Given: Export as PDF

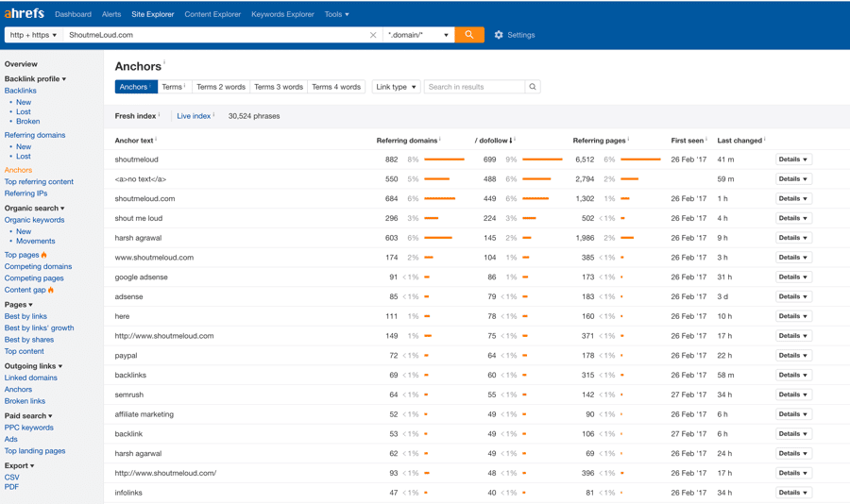Looking at the screenshot, I should coord(11,487).
